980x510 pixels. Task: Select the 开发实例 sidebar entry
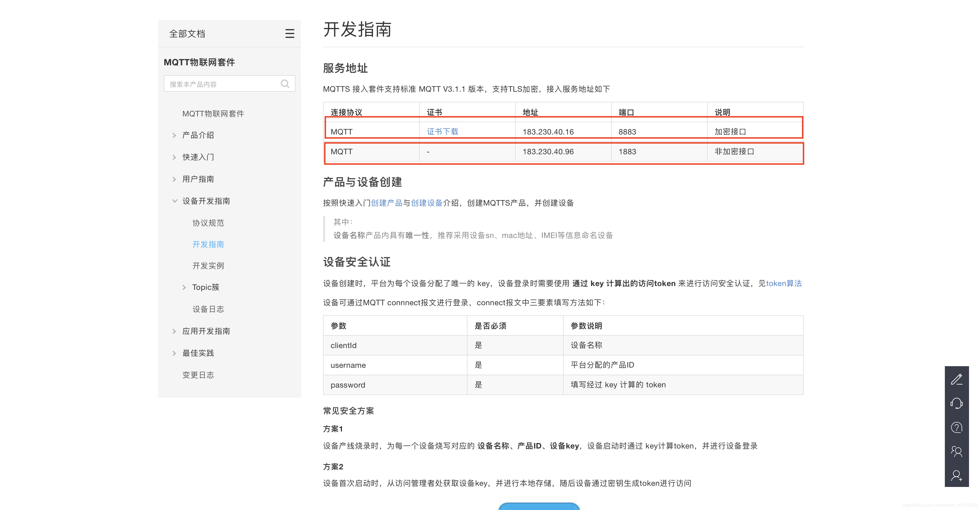pyautogui.click(x=208, y=265)
